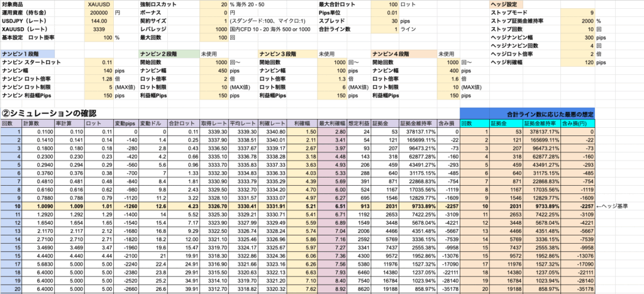This screenshot has height=294, width=644.
Task: Click the 最大利確幅 column header
Action: 332,123
